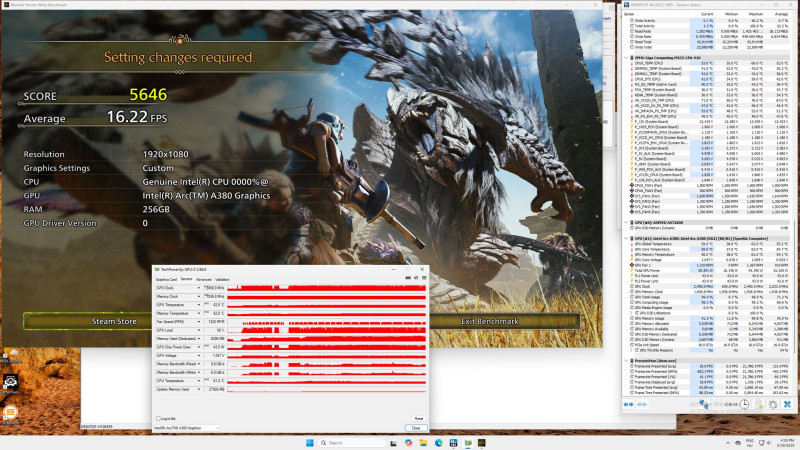Open the GPU Load sensor dropdown

198,330
